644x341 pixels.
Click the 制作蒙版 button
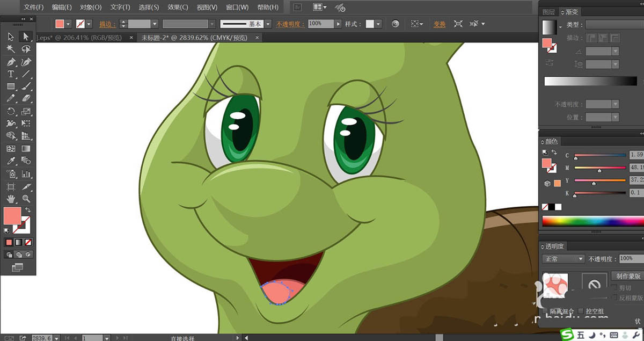coord(628,276)
